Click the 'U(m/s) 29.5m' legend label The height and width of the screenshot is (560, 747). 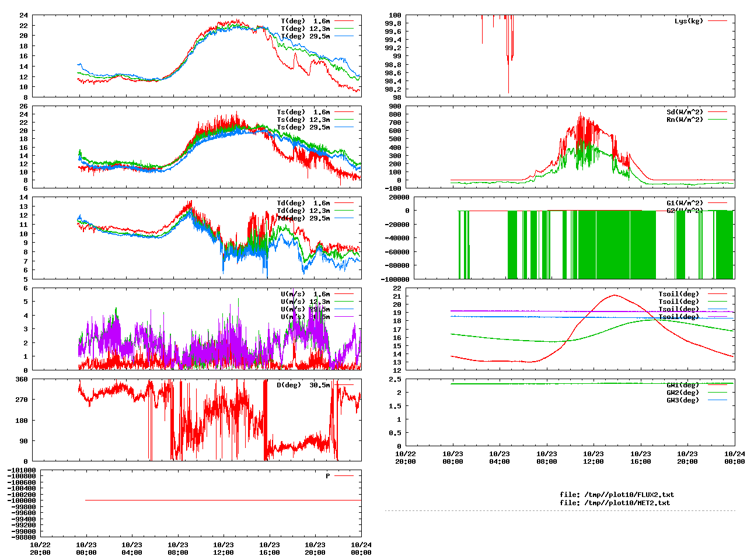click(305, 309)
